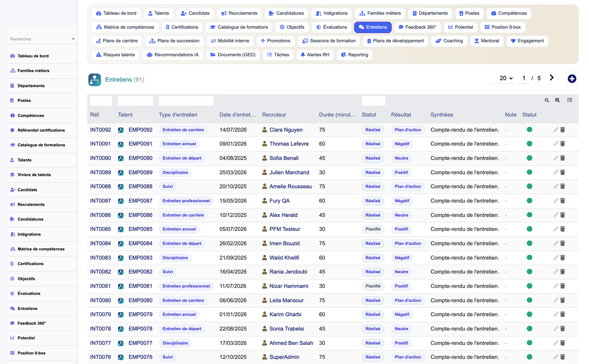Open the Documents (GED) tab

pyautogui.click(x=233, y=55)
